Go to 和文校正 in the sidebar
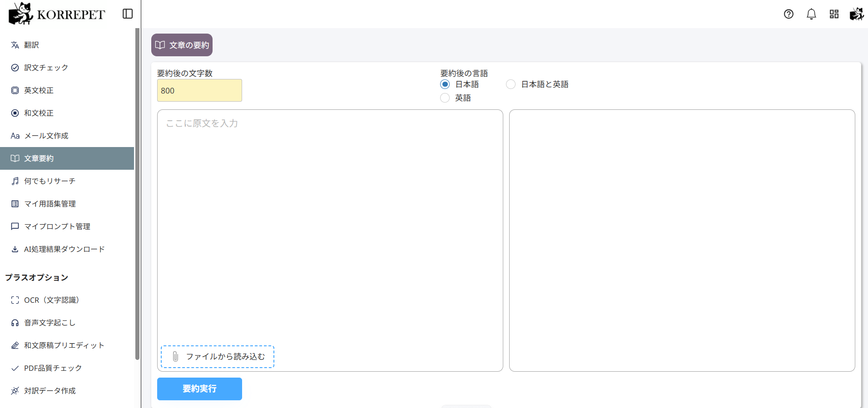868x408 pixels. [67, 113]
